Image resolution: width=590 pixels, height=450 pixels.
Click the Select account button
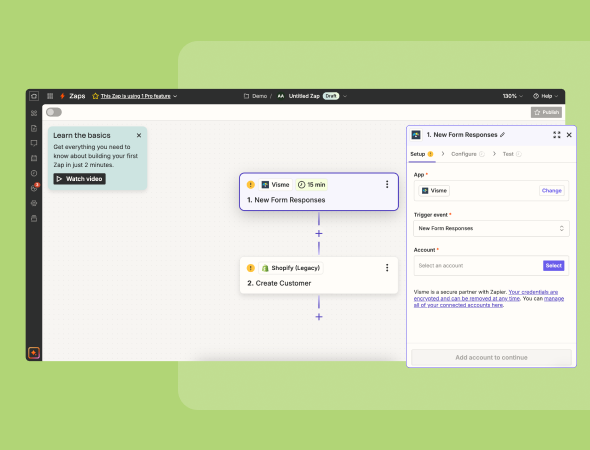coord(554,266)
